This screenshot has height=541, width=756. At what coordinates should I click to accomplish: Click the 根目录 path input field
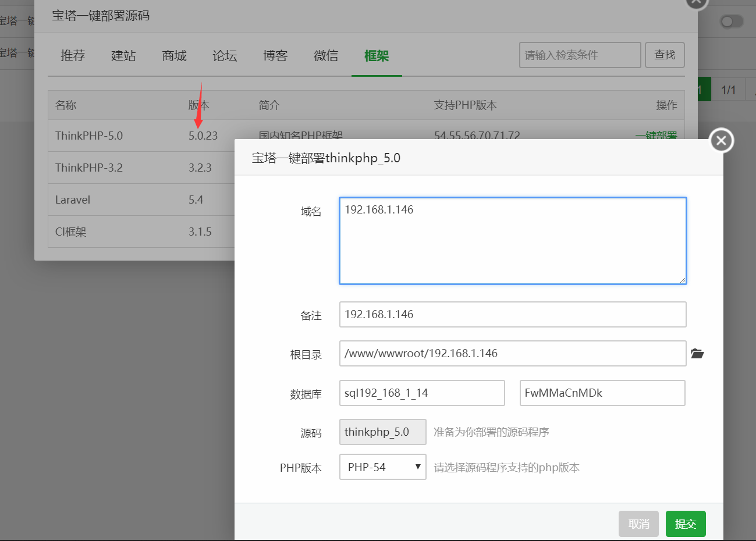513,353
